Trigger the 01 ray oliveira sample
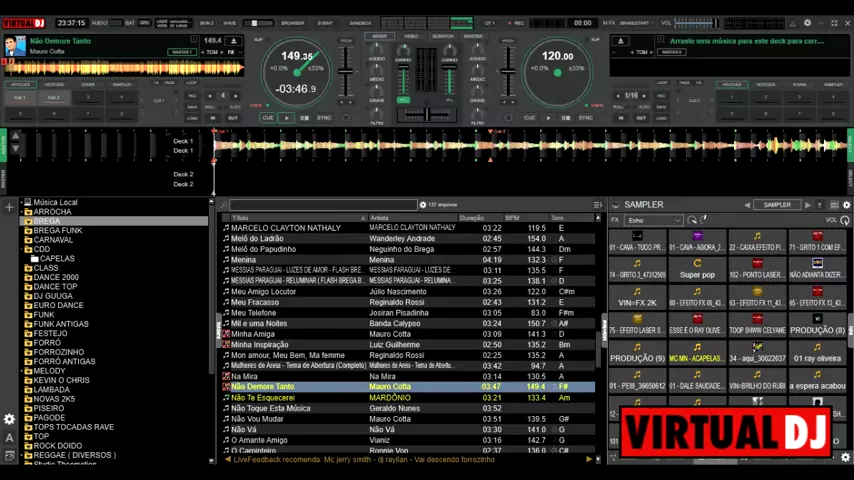This screenshot has width=854, height=480. 818,353
